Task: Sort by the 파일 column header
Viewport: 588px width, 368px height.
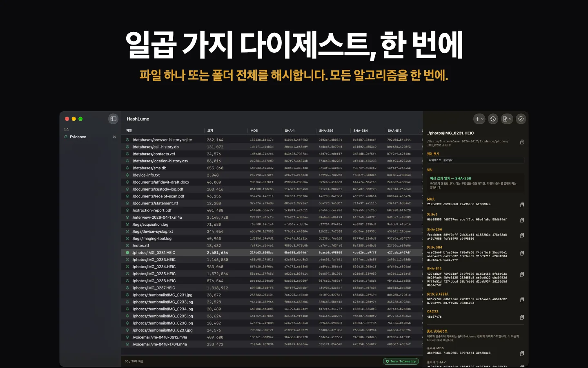Action: (129, 131)
